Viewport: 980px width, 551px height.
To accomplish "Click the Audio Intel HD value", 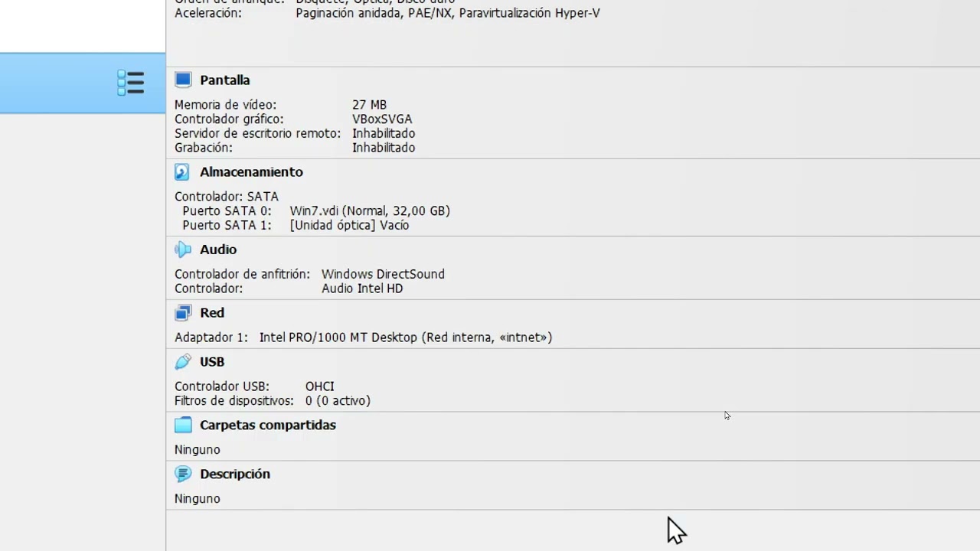I will [x=362, y=289].
